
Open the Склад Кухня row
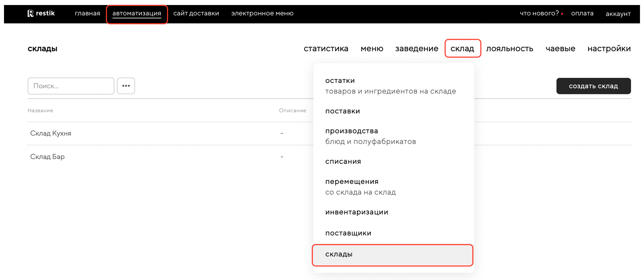51,133
